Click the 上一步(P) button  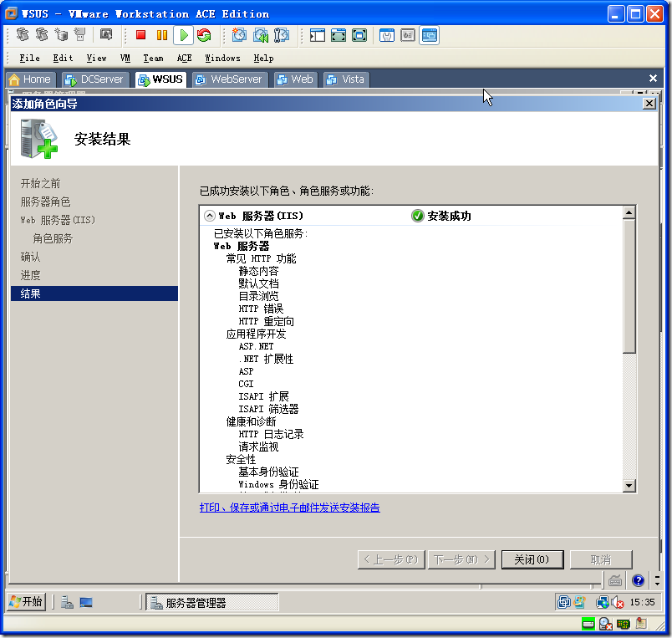[x=391, y=559]
